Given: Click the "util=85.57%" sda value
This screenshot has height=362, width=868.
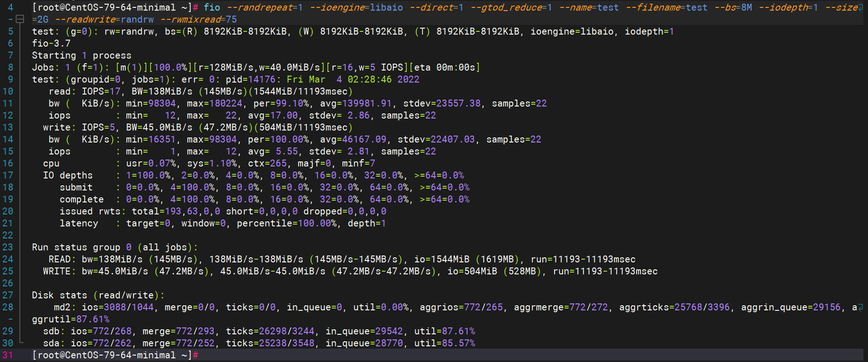Looking at the screenshot, I should pyautogui.click(x=445, y=343).
